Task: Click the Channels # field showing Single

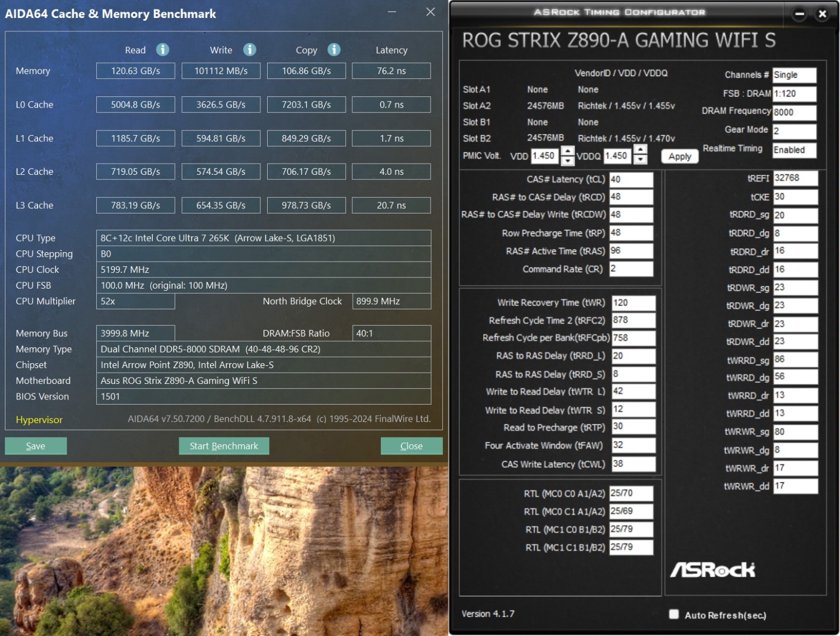Action: (795, 75)
